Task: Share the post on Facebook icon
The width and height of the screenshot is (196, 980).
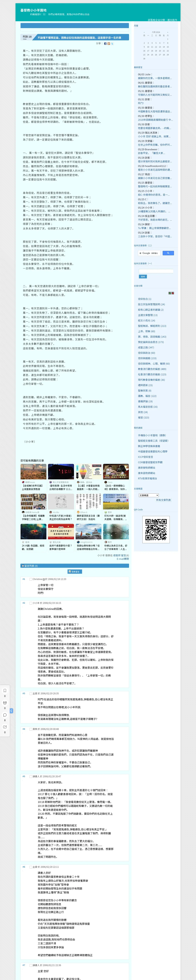Action: (105, 44)
